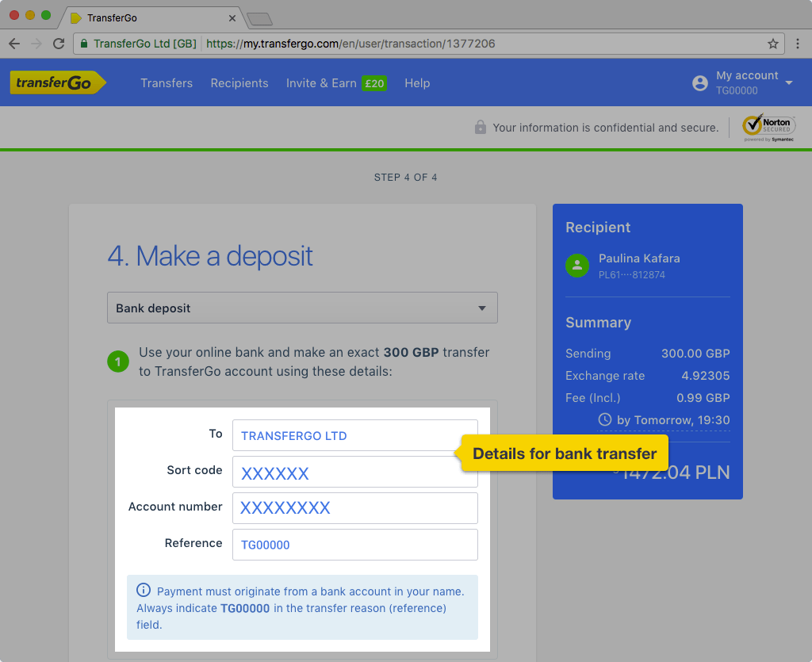Click the My account person icon
The width and height of the screenshot is (812, 662).
click(700, 82)
